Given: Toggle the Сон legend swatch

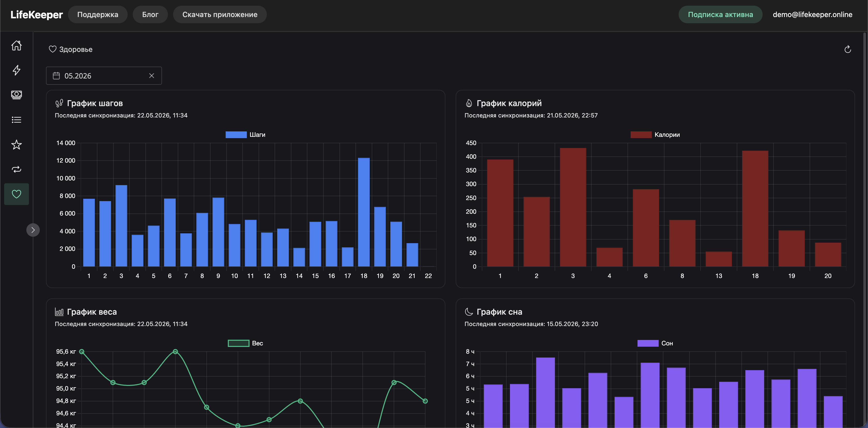Looking at the screenshot, I should point(648,343).
